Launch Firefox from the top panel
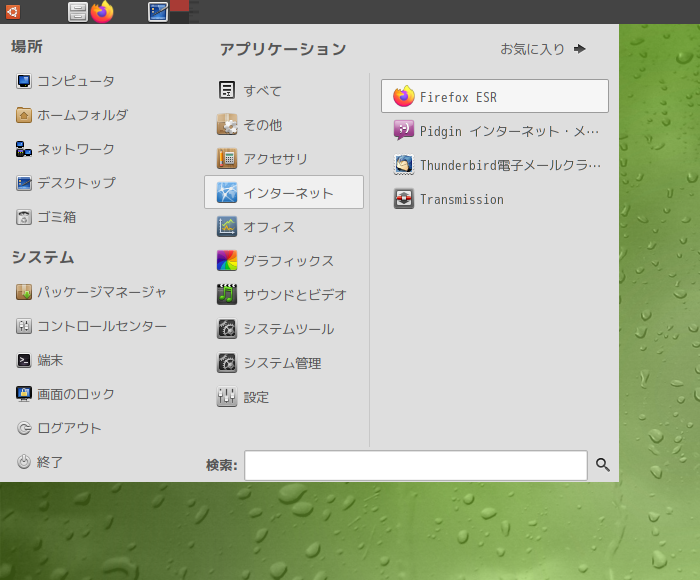 (102, 12)
